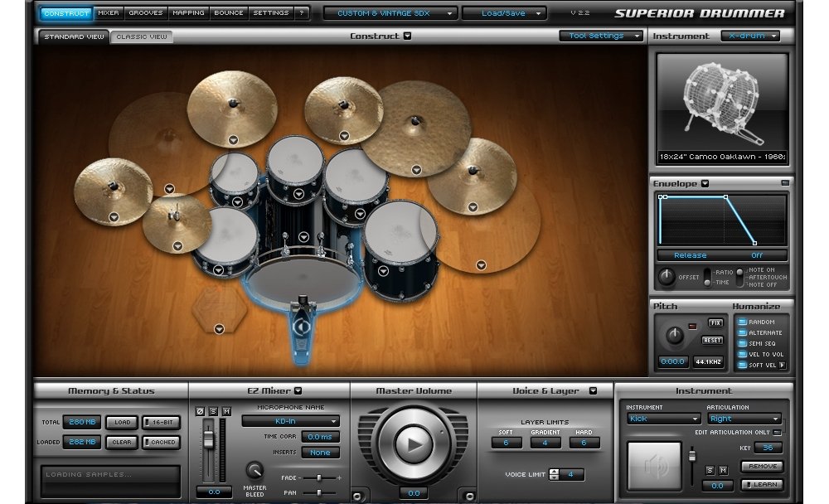This screenshot has width=829, height=504.
Task: Click the Envelope Offset knob
Action: (666, 278)
